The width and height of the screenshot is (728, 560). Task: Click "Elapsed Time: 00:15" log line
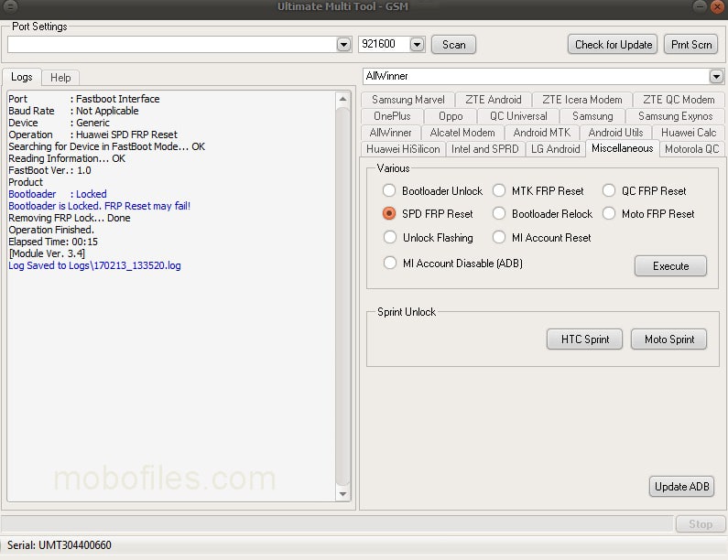pyautogui.click(x=53, y=242)
